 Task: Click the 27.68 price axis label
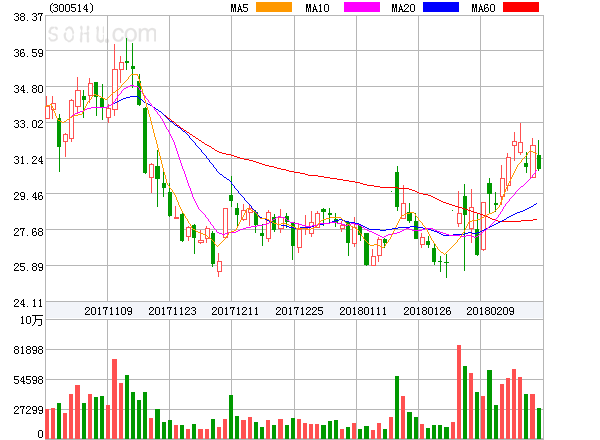(28, 232)
